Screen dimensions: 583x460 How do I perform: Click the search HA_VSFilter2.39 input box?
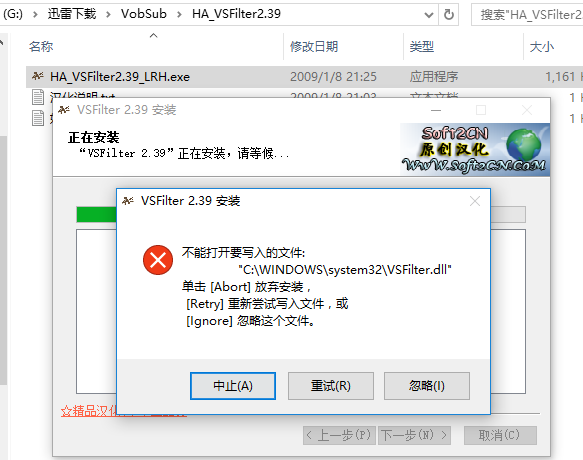pos(528,15)
